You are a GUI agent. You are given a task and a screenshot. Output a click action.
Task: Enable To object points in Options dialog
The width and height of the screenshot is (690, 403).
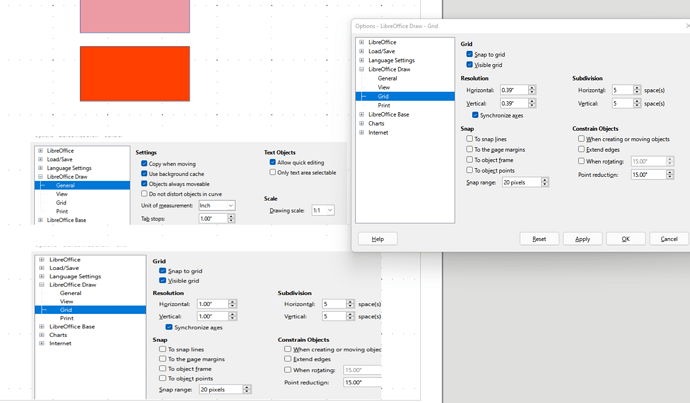click(x=470, y=170)
